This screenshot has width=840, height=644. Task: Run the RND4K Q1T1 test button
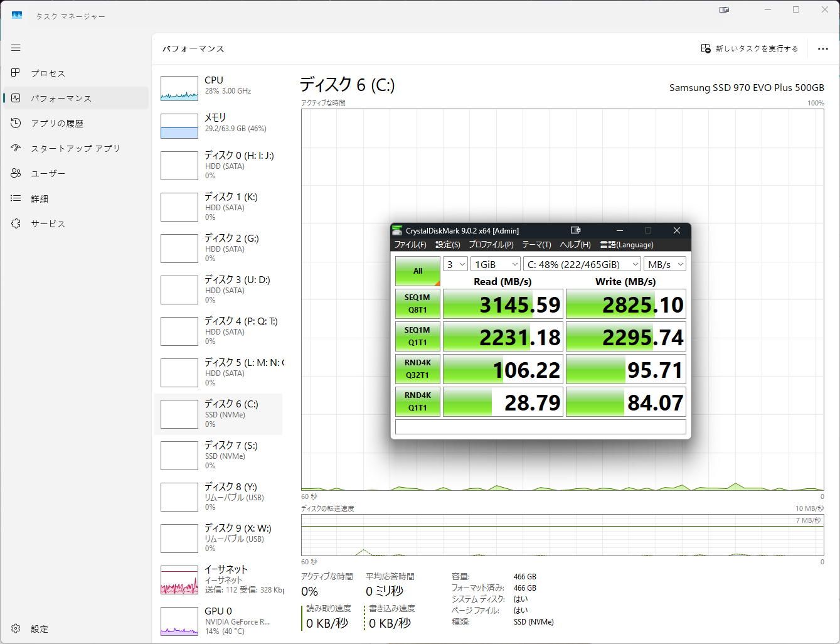pos(418,402)
